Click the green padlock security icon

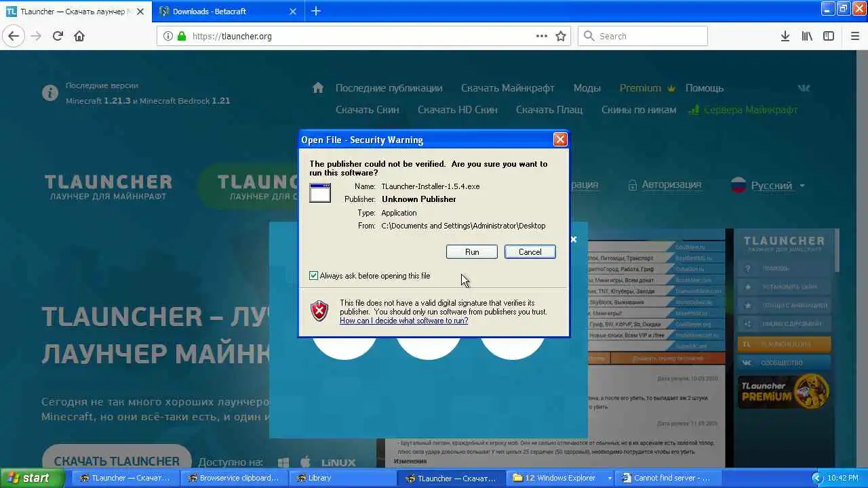pyautogui.click(x=182, y=36)
